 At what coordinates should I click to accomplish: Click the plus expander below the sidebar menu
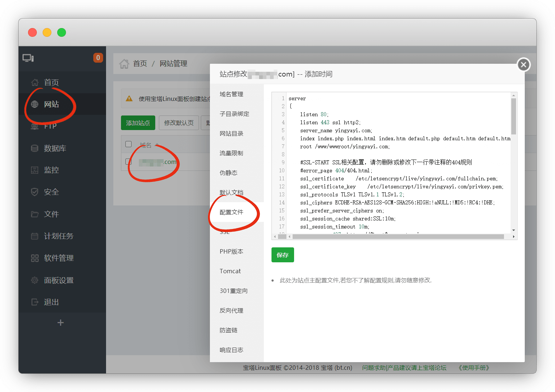pos(60,322)
